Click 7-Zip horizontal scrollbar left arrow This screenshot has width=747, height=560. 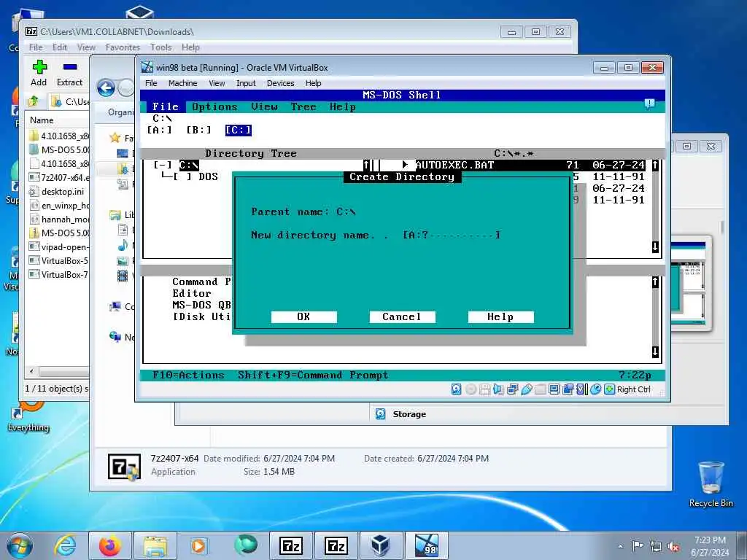(31, 371)
